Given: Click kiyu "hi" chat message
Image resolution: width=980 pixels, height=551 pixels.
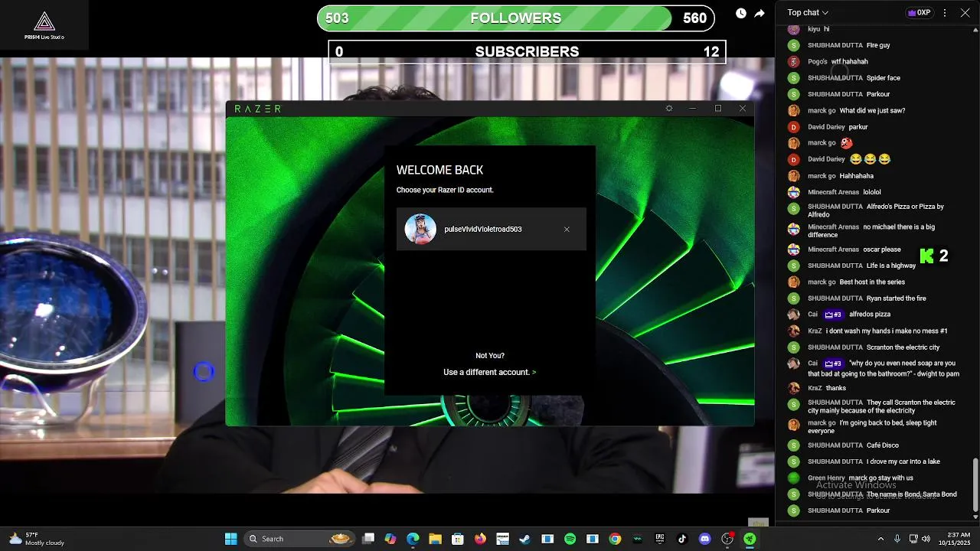Looking at the screenshot, I should pos(827,29).
